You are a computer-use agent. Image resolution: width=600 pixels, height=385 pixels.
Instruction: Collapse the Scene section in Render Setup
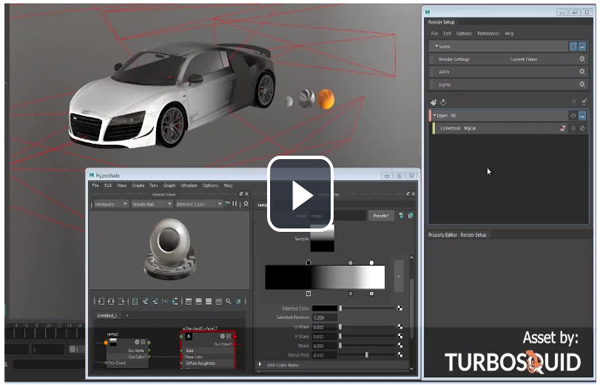point(436,46)
